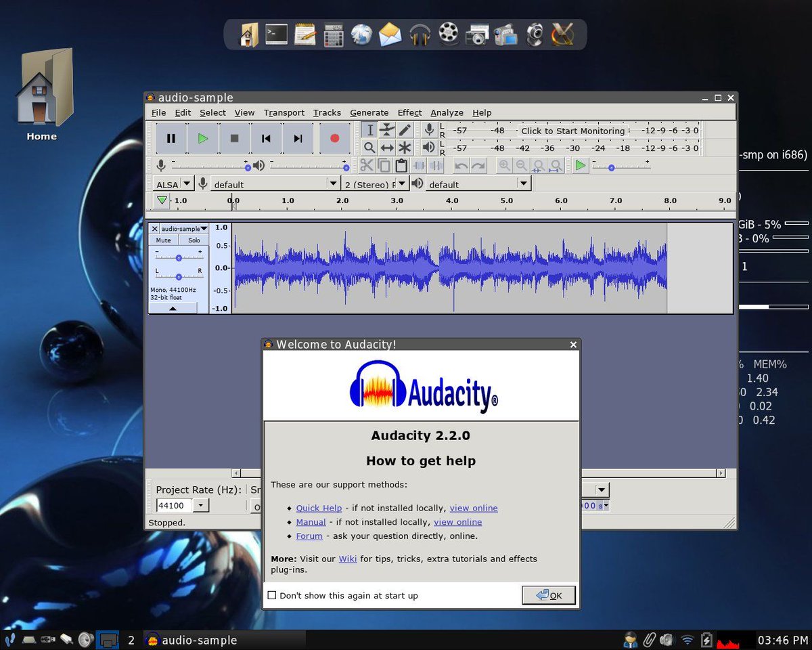Click 'Click to Start Monitoring' on record meter
This screenshot has width=812, height=650.
[572, 131]
